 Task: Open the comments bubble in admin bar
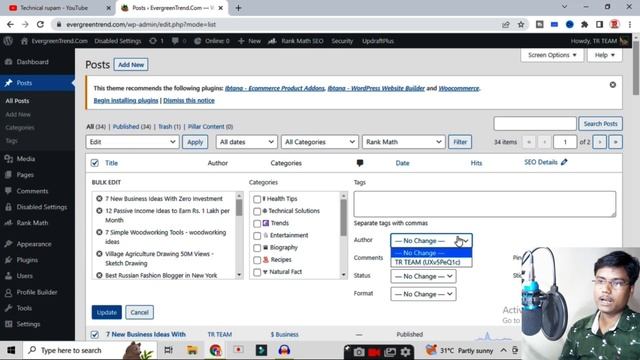coord(175,41)
